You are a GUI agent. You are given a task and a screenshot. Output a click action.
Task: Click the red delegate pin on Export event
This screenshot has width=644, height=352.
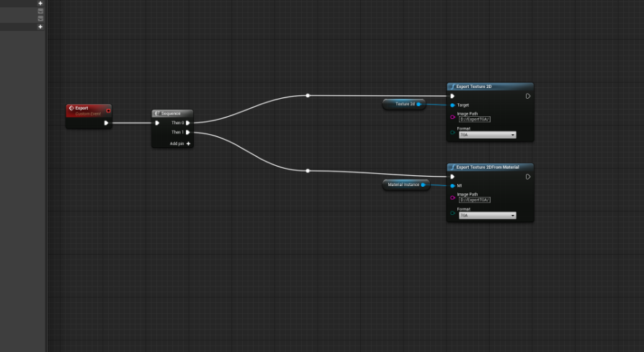point(108,110)
